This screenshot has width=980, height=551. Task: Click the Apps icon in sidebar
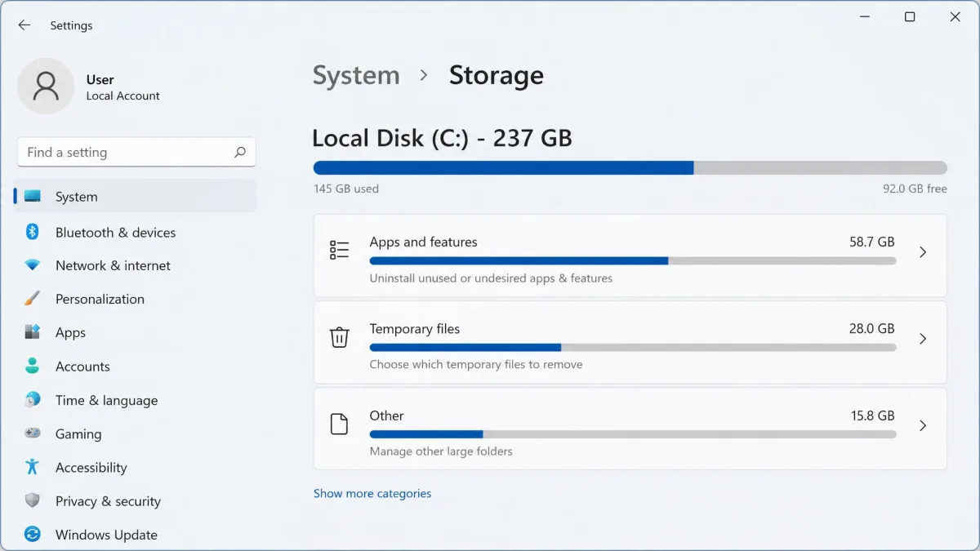coord(33,332)
